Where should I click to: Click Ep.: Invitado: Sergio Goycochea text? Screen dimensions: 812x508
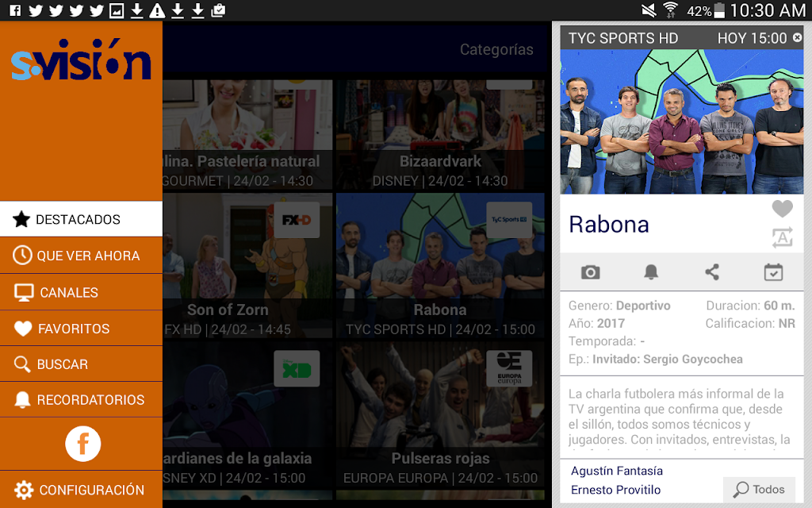click(656, 360)
